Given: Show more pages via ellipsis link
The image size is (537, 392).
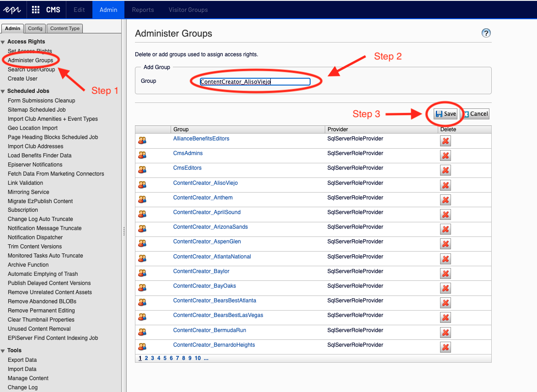Looking at the screenshot, I should coord(206,358).
